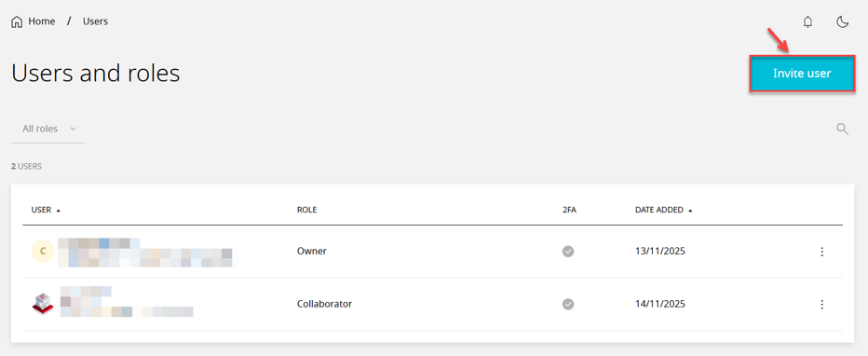The height and width of the screenshot is (356, 868).
Task: Select the Owner role text in first row
Action: pyautogui.click(x=312, y=251)
